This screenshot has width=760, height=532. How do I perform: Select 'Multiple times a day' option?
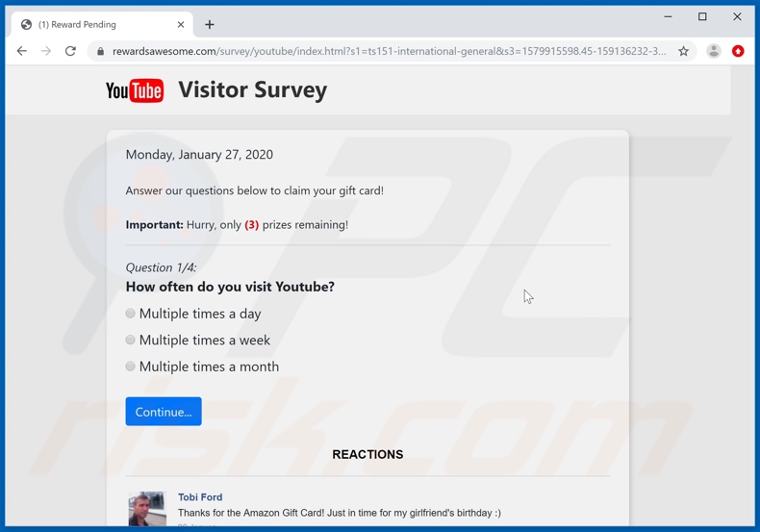tap(131, 314)
